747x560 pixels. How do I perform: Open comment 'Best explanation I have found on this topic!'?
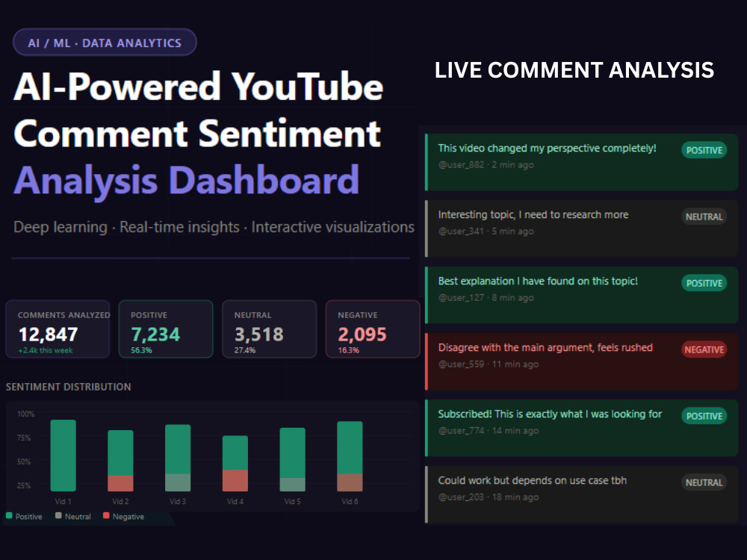pos(581,295)
